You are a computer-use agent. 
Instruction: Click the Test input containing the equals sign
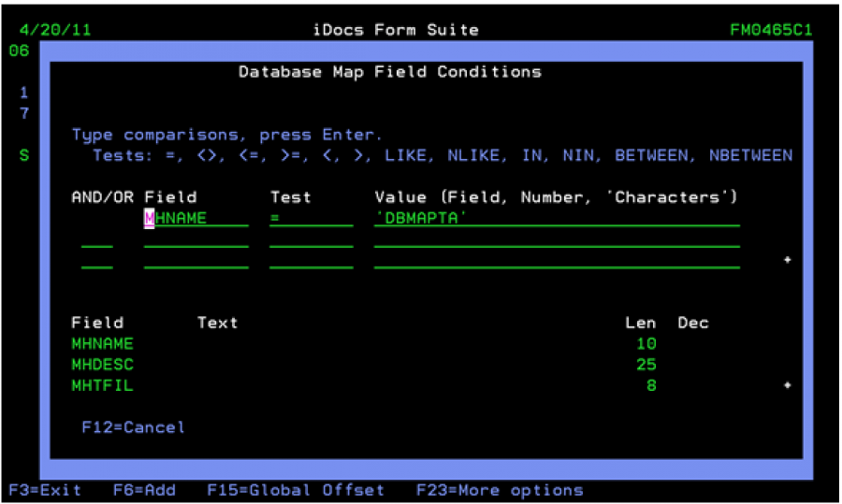coord(311,218)
